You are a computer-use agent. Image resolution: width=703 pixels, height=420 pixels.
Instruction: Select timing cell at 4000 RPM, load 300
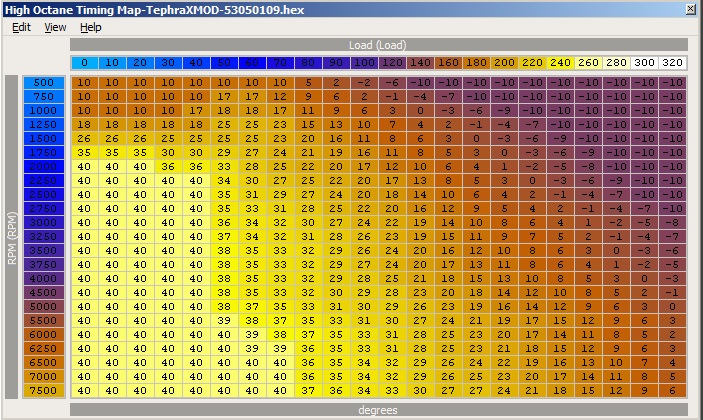click(x=645, y=278)
